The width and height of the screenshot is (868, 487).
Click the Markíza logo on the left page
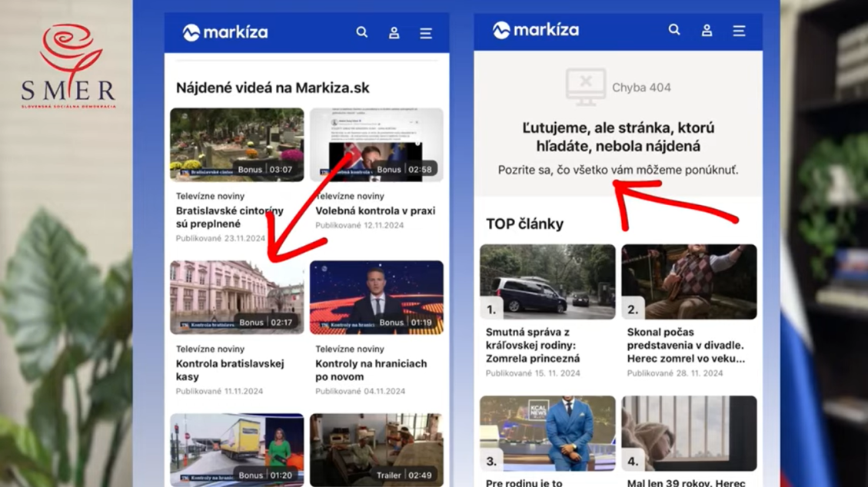(225, 32)
